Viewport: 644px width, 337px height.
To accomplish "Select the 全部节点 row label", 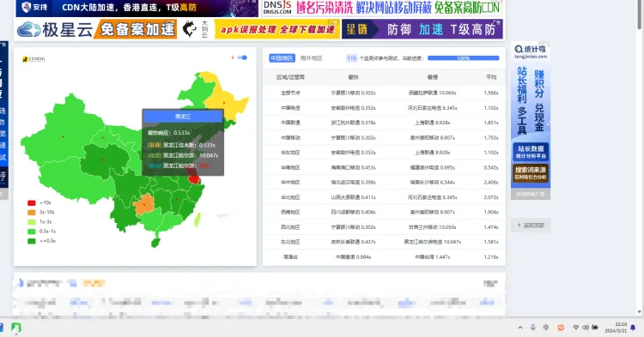I will pos(290,93).
